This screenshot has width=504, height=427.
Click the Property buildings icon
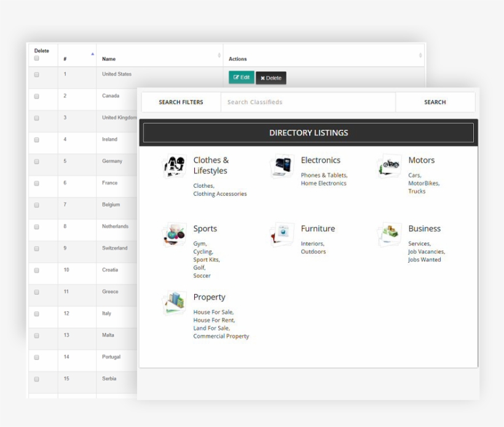point(174,301)
